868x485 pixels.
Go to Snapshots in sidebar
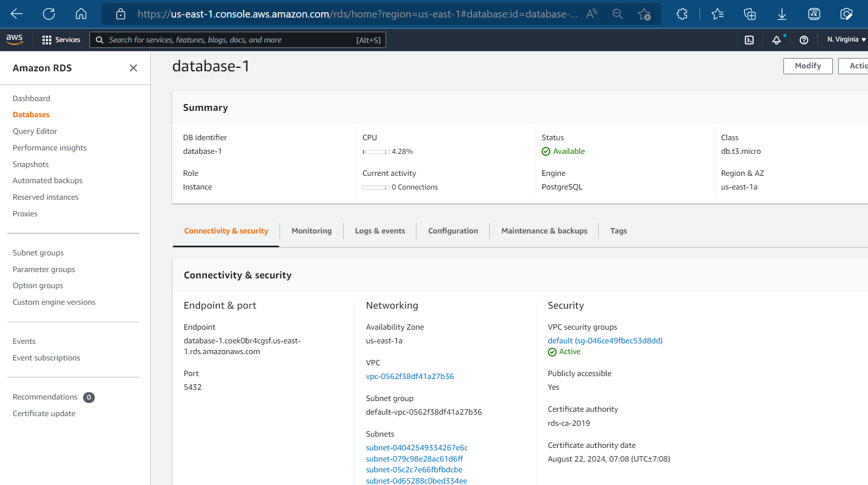pyautogui.click(x=31, y=165)
